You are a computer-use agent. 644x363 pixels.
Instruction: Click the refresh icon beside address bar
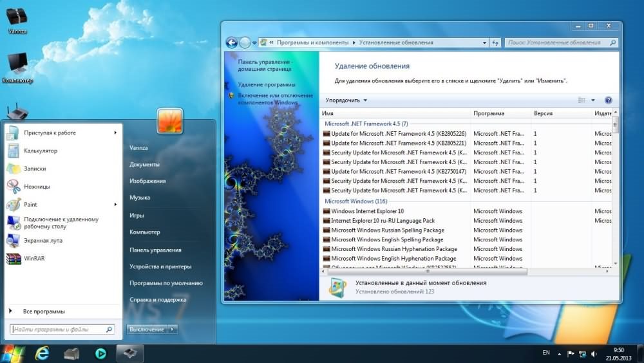click(x=495, y=42)
